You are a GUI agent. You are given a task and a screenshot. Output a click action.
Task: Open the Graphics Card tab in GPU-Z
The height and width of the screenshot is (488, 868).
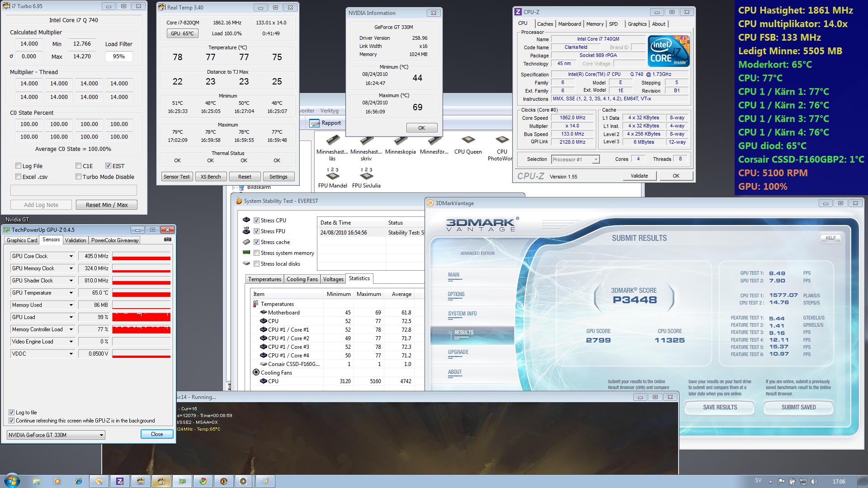pyautogui.click(x=22, y=240)
